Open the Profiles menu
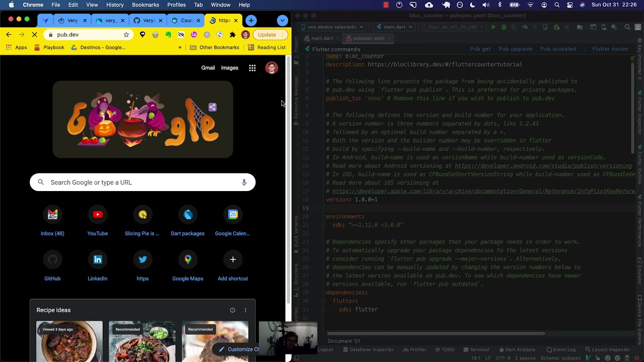The width and height of the screenshot is (644, 362). click(177, 5)
